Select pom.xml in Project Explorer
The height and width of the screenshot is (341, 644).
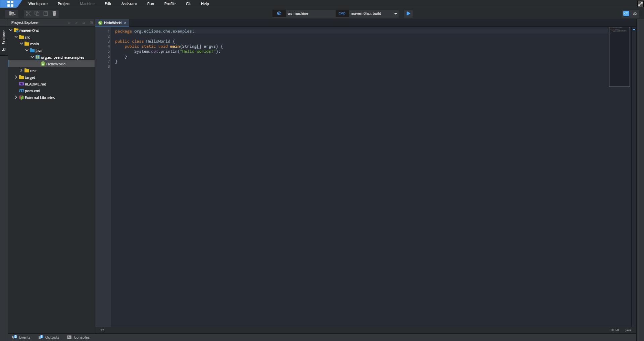click(x=32, y=91)
